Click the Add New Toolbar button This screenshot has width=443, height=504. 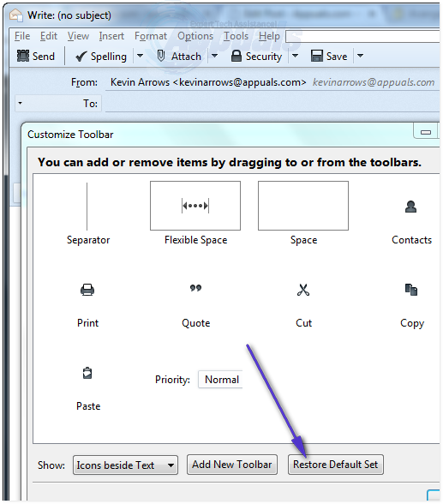point(232,465)
